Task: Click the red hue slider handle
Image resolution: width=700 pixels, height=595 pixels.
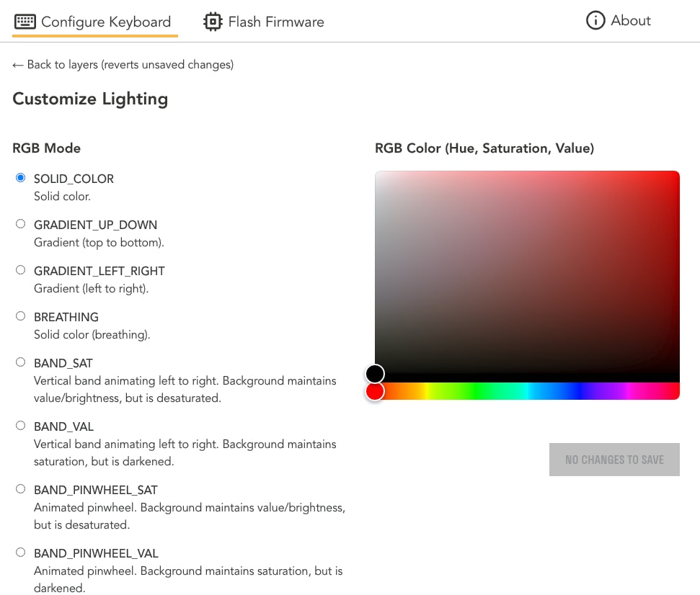Action: (375, 391)
